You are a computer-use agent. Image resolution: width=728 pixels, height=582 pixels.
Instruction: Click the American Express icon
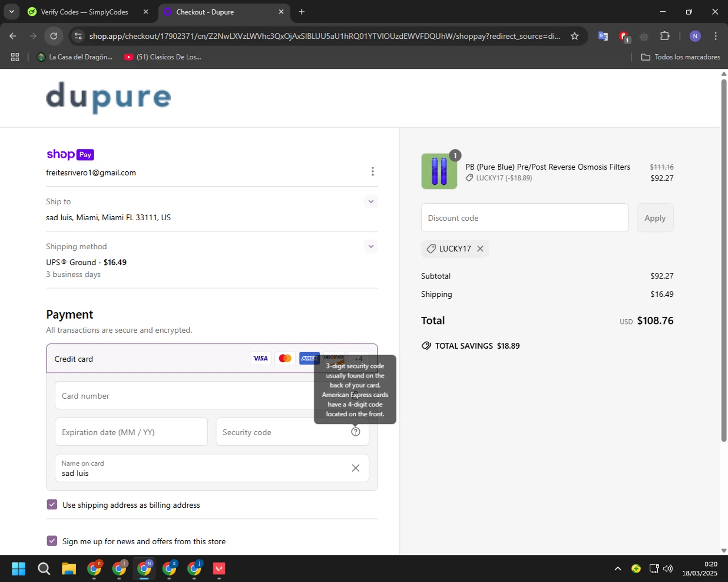(309, 358)
